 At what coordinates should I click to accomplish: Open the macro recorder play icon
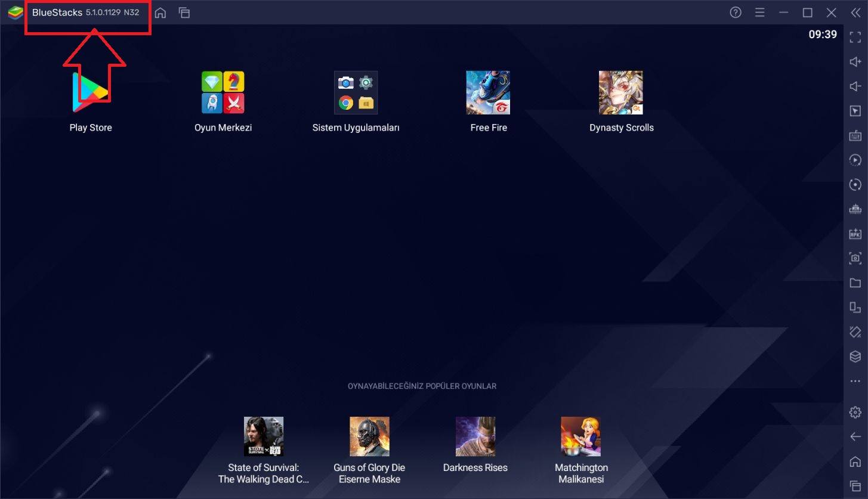pyautogui.click(x=855, y=160)
